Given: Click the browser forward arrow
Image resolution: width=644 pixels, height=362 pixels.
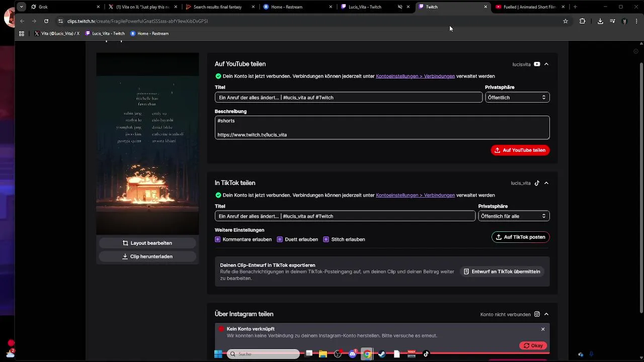Looking at the screenshot, I should [x=34, y=21].
